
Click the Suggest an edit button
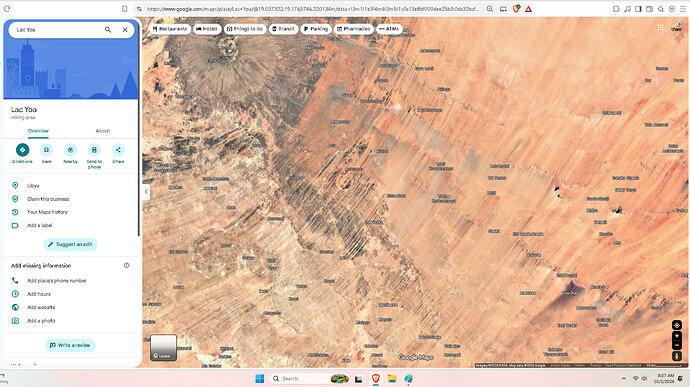pos(70,244)
